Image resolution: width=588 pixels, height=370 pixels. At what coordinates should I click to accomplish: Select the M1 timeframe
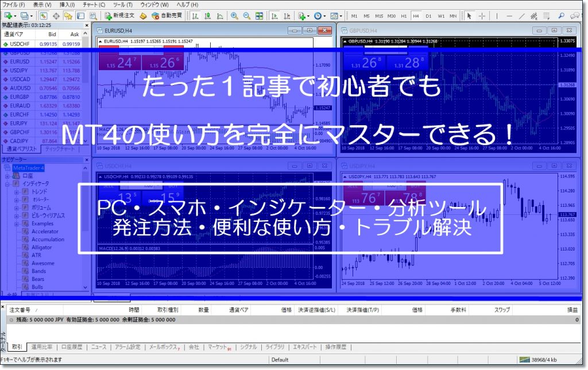coord(354,16)
